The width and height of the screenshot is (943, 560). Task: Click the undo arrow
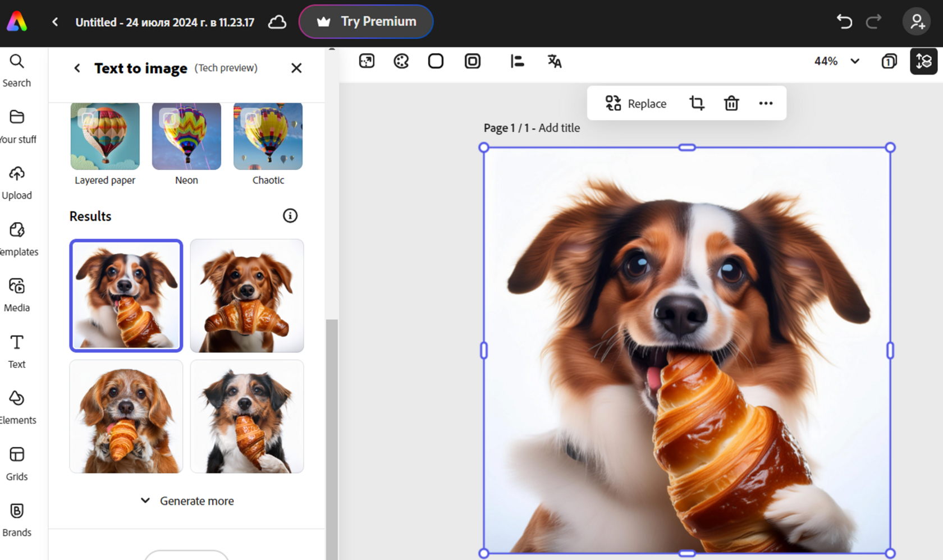click(844, 22)
